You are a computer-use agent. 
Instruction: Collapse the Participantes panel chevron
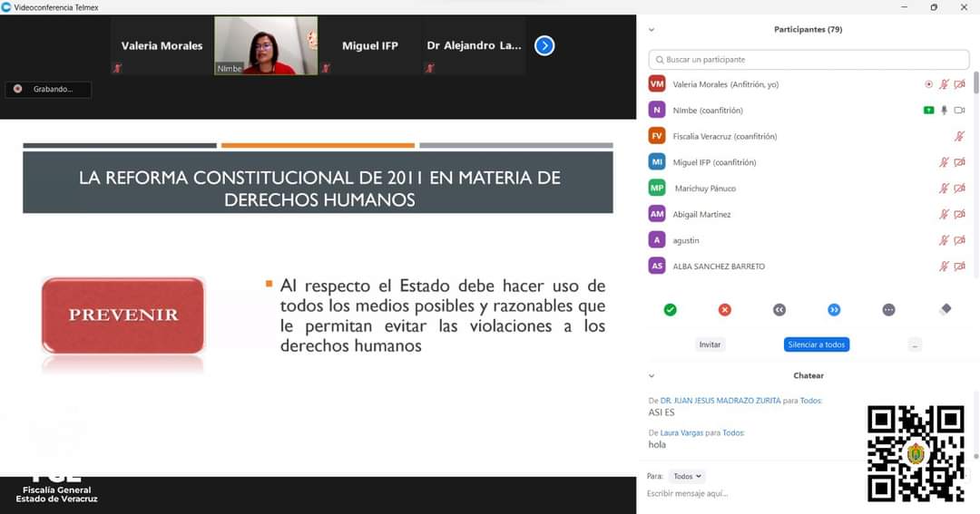[652, 29]
